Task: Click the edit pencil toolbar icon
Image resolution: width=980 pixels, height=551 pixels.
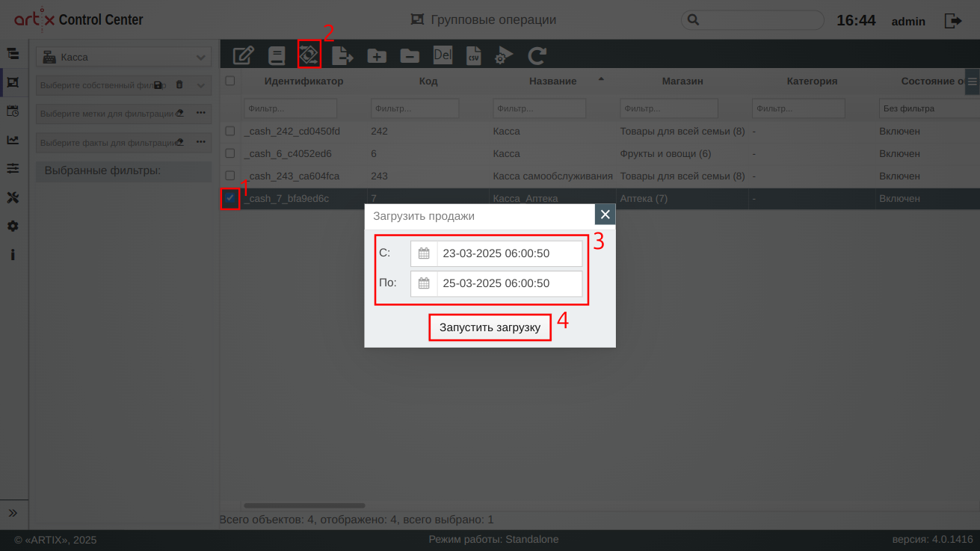Action: click(x=244, y=55)
